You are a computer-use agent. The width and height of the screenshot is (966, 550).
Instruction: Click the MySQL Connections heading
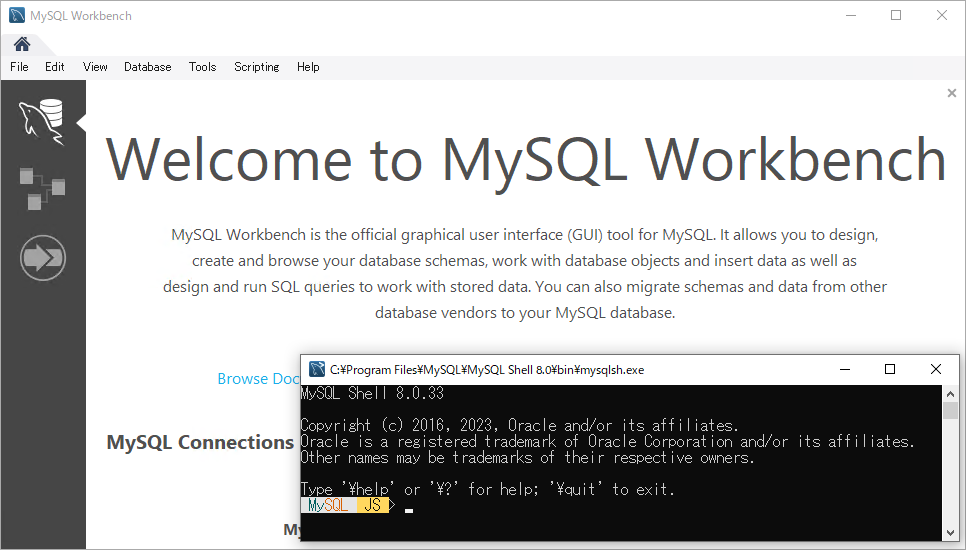(200, 442)
